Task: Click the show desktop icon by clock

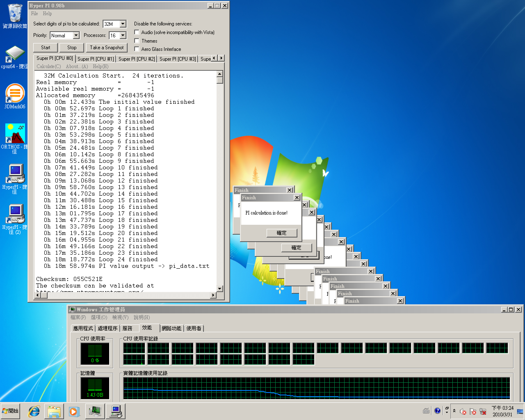Action: pos(520,411)
